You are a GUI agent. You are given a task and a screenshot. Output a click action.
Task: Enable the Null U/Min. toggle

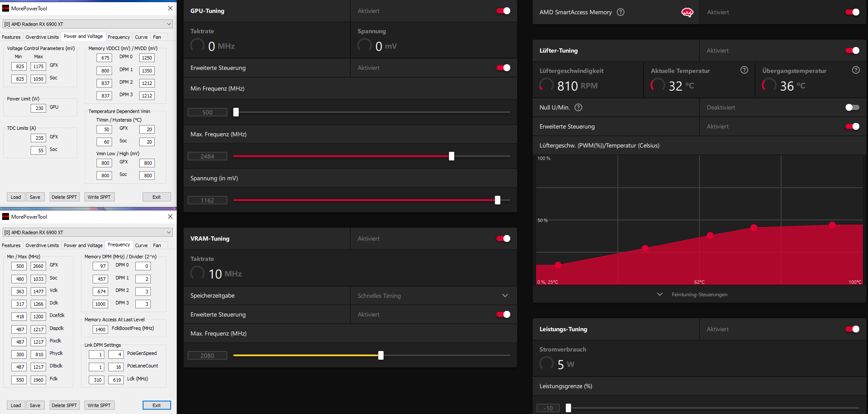point(852,107)
